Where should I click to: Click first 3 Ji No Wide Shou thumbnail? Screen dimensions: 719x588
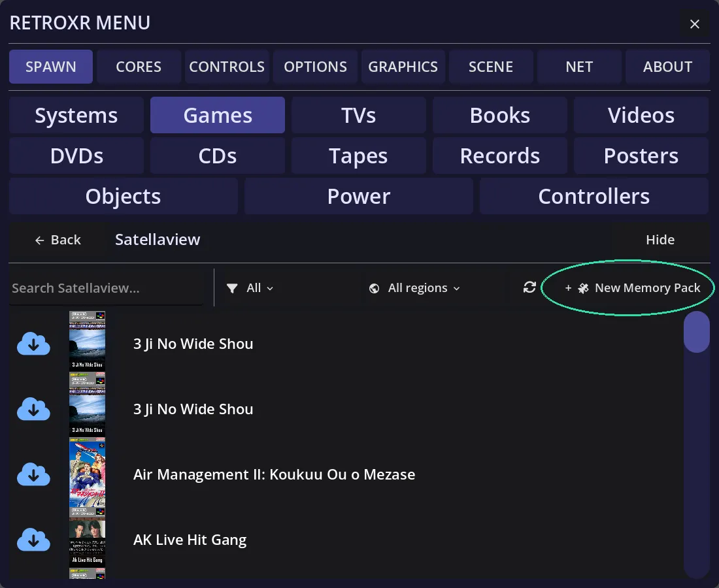coord(87,342)
